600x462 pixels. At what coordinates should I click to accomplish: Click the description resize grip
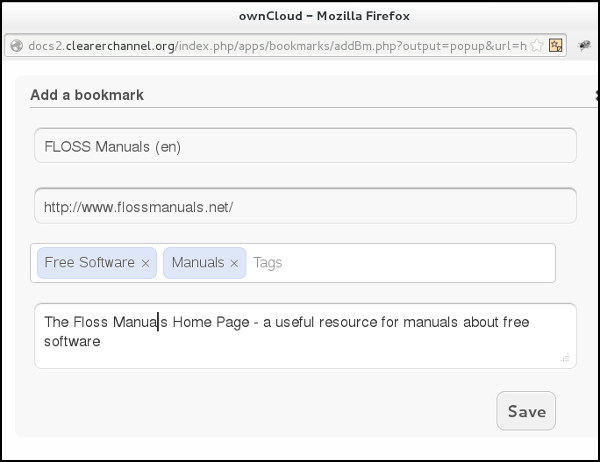pos(566,357)
